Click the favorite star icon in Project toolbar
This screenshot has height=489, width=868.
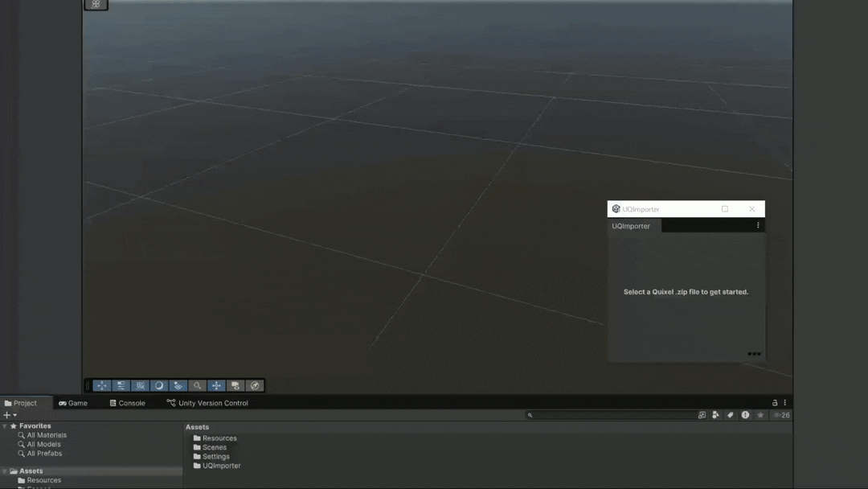760,415
